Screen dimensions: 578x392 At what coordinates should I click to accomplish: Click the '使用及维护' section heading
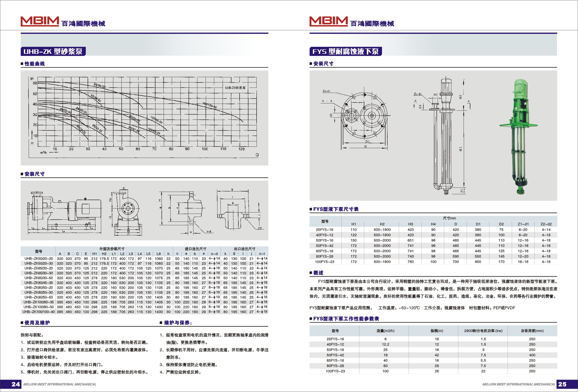pos(37,323)
